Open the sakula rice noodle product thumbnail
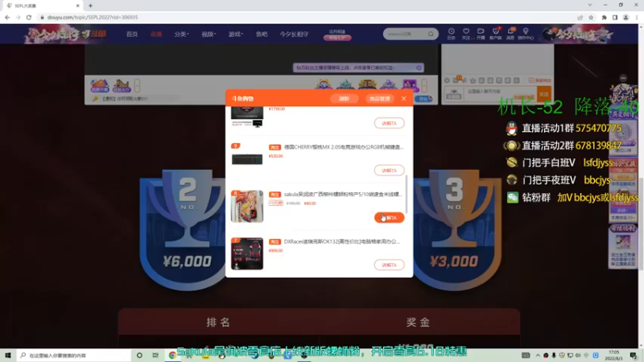 (247, 206)
